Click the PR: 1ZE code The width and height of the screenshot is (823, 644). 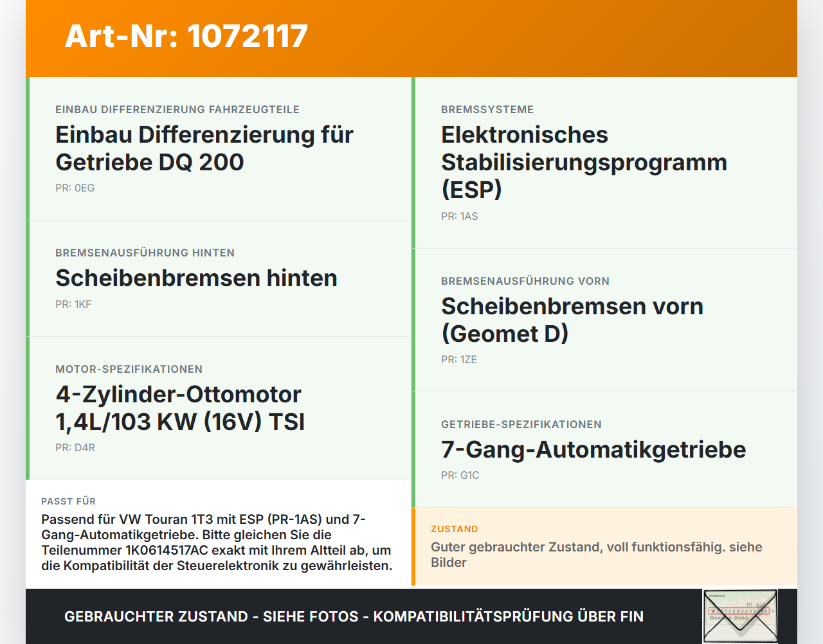459,359
